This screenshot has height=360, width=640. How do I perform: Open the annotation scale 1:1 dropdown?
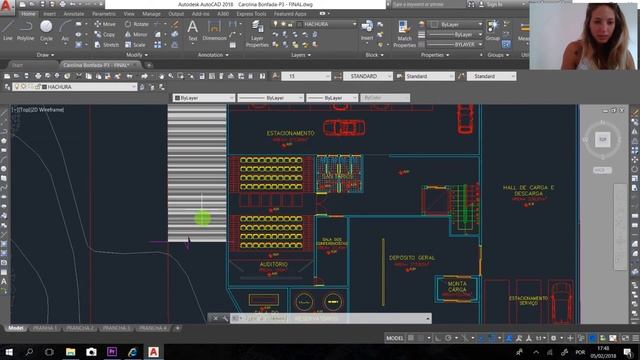541,338
